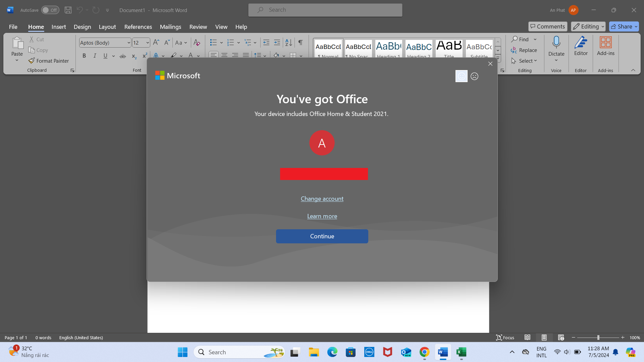Toggle underline formatting
The height and width of the screenshot is (362, 644).
tap(105, 56)
